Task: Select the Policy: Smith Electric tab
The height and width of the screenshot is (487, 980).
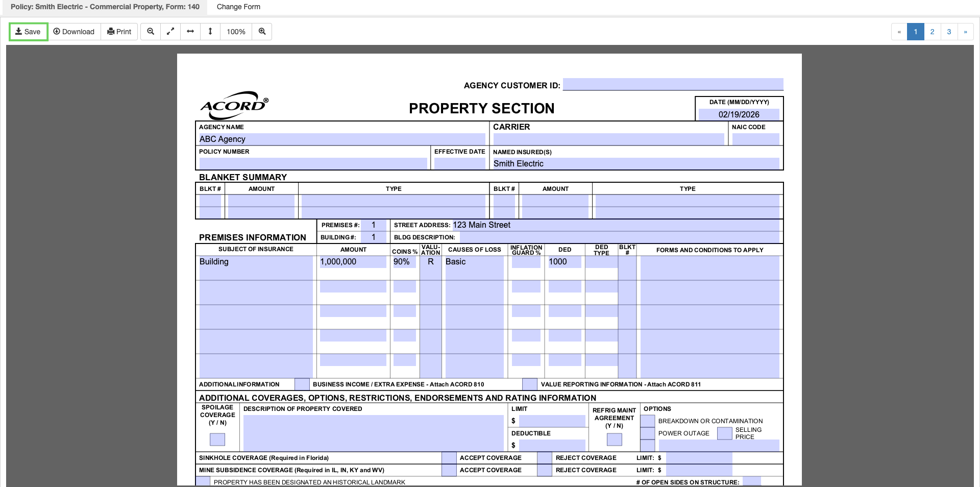Action: pos(105,7)
